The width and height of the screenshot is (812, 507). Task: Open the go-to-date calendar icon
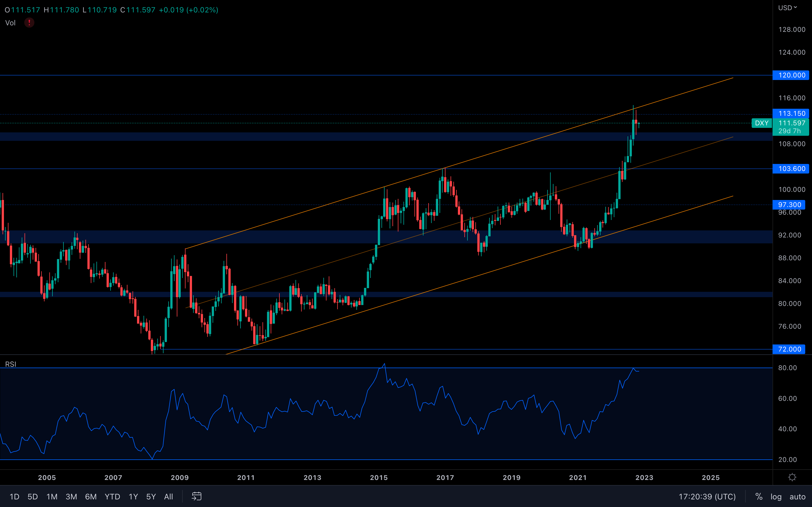click(x=197, y=496)
